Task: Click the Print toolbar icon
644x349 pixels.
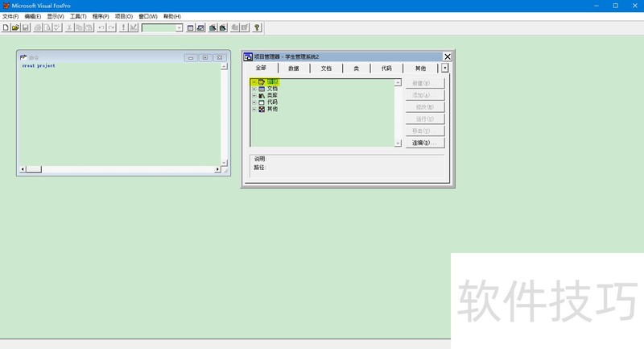Action: [38, 27]
